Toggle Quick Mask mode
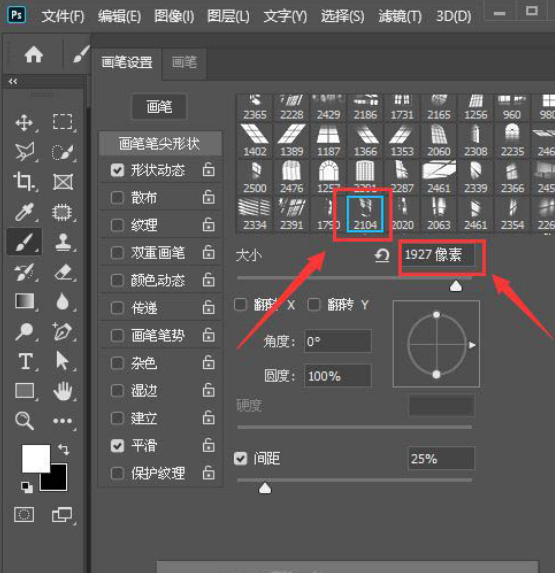 (24, 515)
